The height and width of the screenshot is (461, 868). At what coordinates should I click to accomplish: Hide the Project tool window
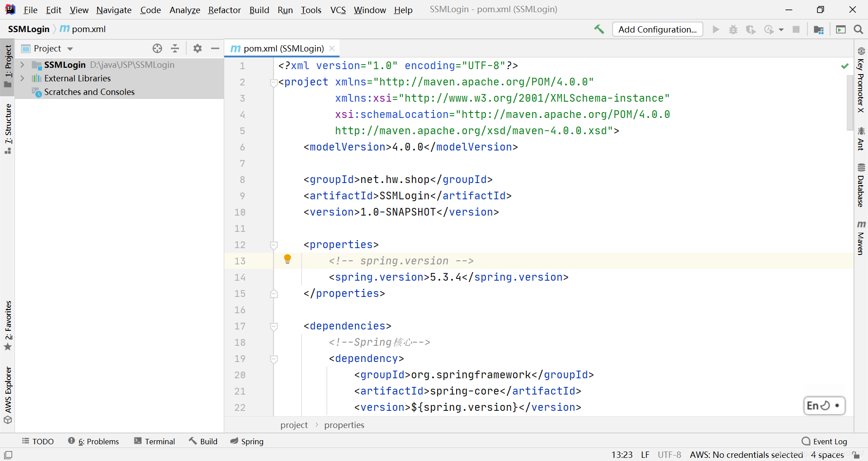(x=215, y=48)
